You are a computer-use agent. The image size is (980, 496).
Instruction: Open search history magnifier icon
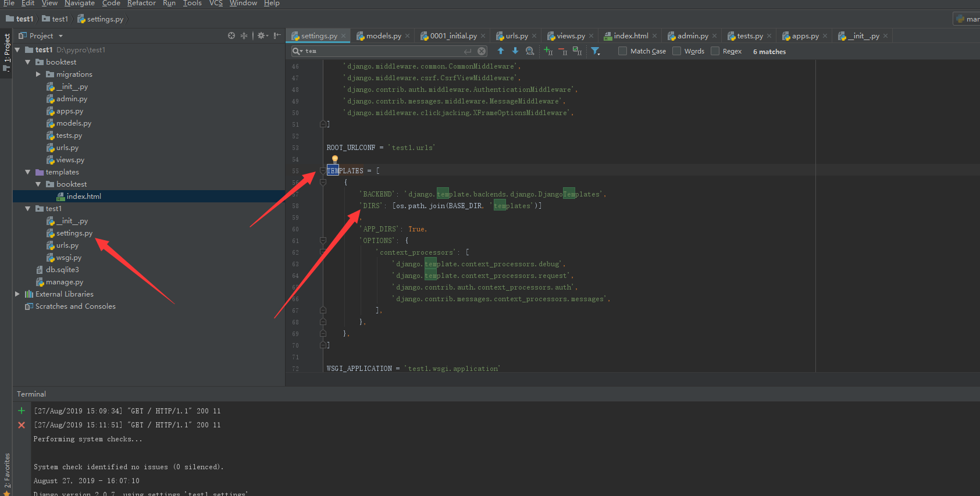pyautogui.click(x=298, y=51)
